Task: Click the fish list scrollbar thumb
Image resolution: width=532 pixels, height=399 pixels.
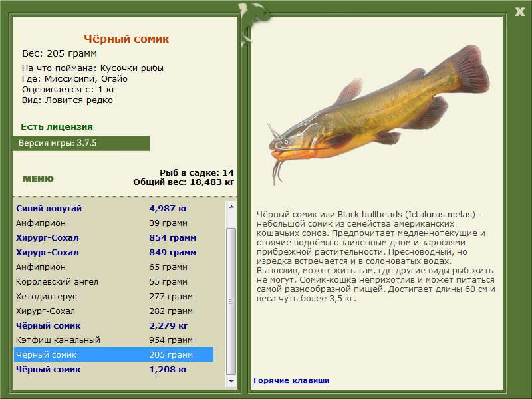Action: [231, 301]
